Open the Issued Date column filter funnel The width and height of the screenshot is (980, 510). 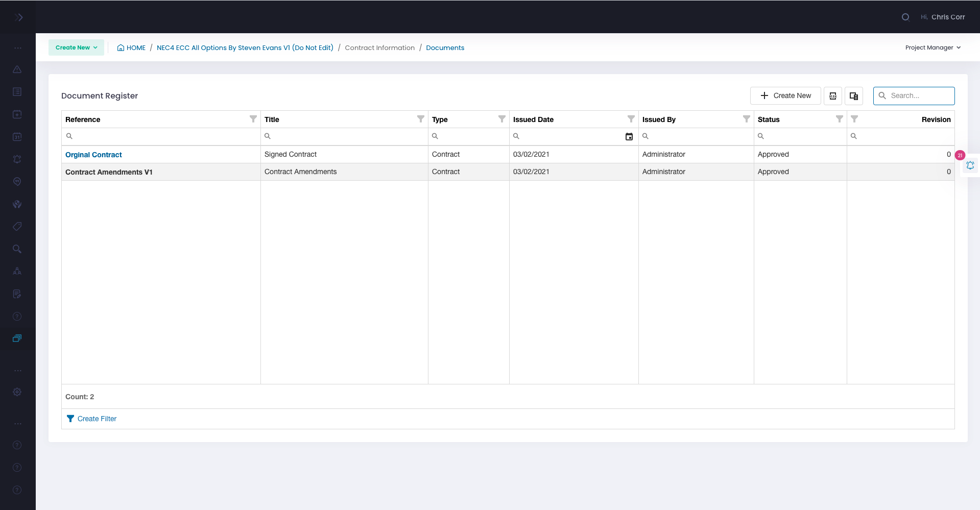click(x=631, y=119)
